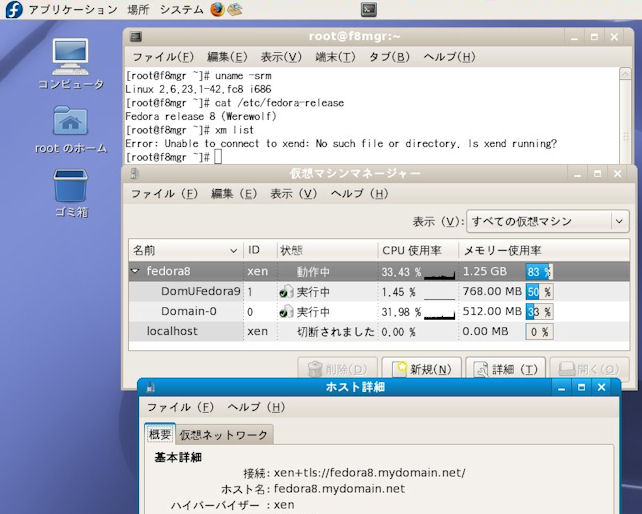Open 仮想マシンマネージャー 編集 (E) menu
This screenshot has width=642, height=514.
[x=234, y=193]
